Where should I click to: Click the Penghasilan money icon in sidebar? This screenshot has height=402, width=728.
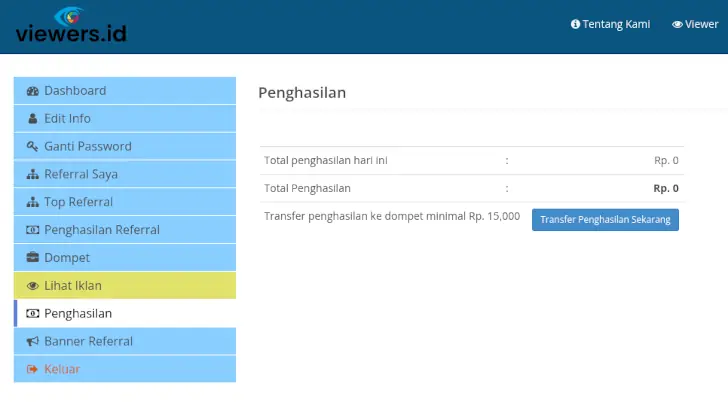pyautogui.click(x=32, y=314)
